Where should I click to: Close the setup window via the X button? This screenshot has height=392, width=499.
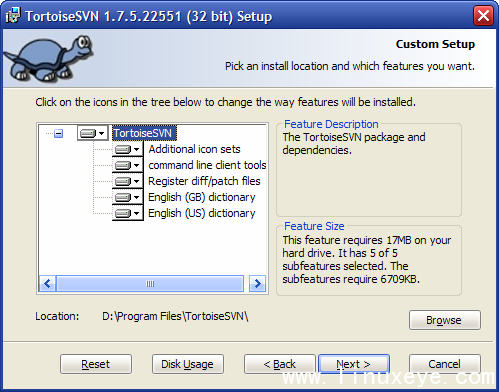[x=483, y=15]
